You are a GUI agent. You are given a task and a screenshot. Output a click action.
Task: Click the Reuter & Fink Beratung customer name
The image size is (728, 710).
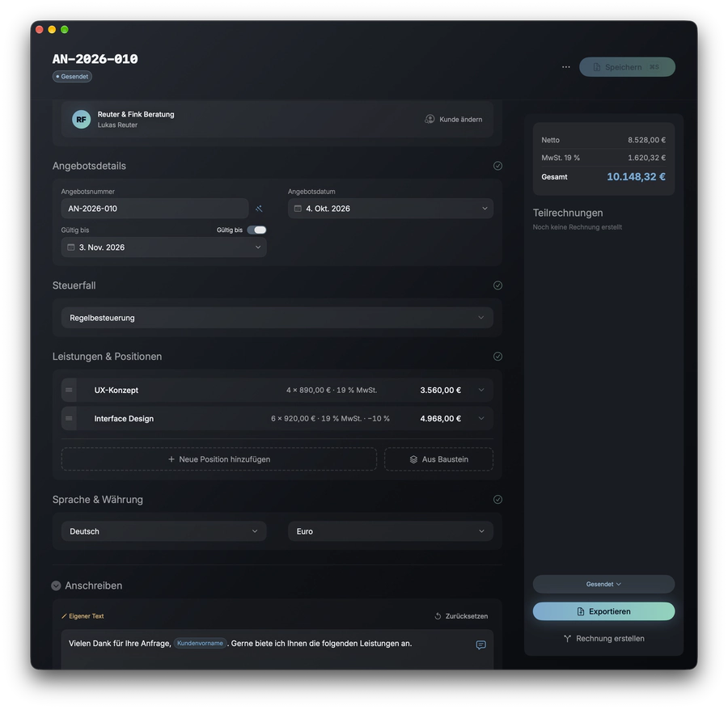click(136, 114)
